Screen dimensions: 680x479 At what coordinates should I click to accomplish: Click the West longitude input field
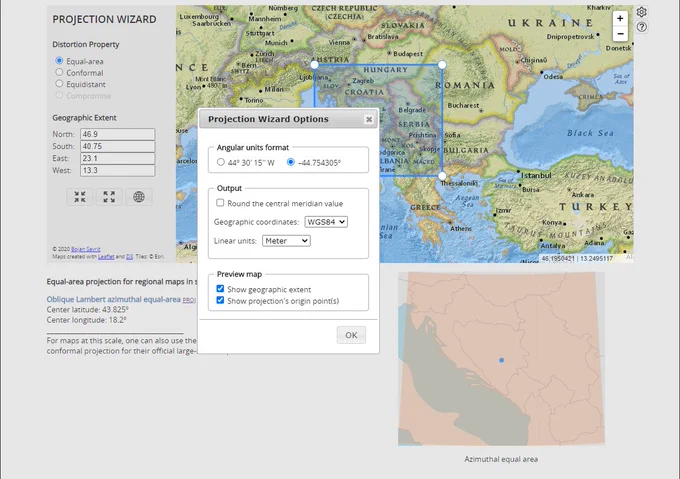[118, 170]
